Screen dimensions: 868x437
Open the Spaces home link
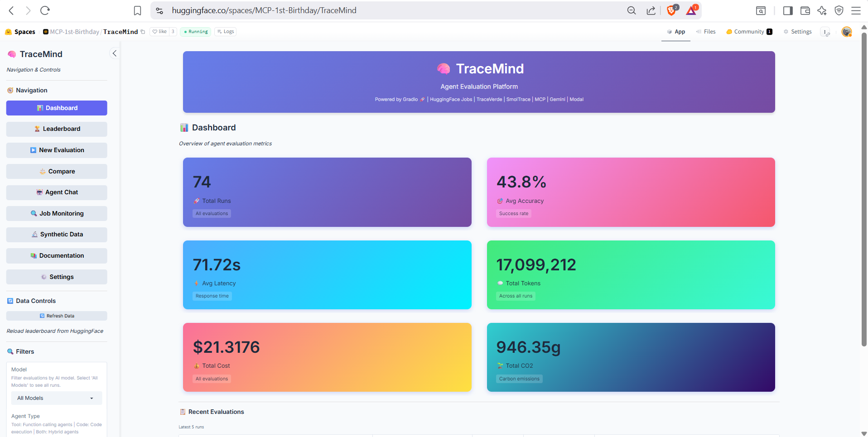coord(20,32)
